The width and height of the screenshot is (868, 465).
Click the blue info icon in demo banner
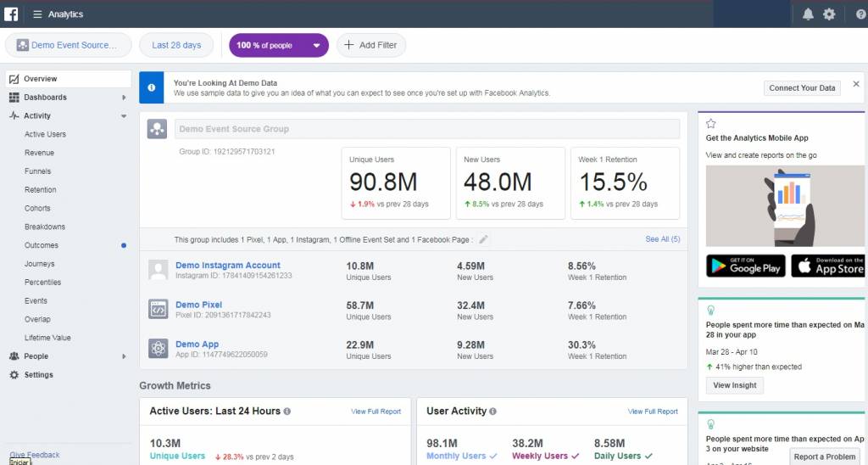[x=151, y=87]
